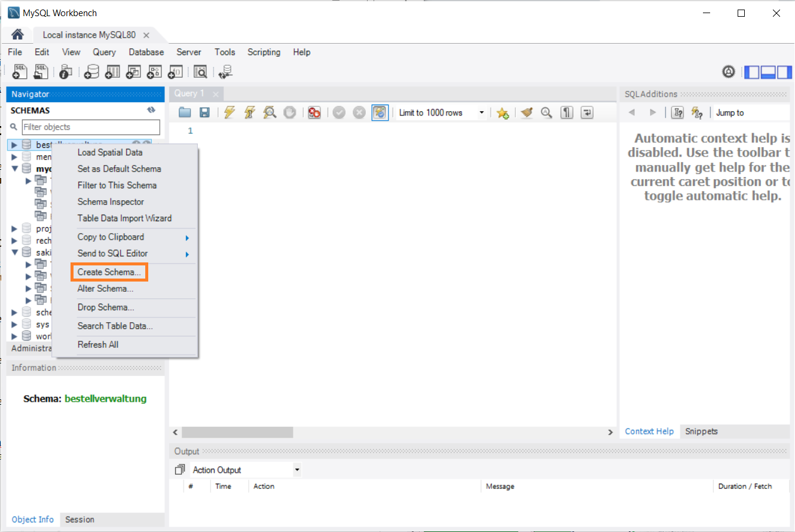Click the Create New Schema toolbar icon

[x=91, y=71]
